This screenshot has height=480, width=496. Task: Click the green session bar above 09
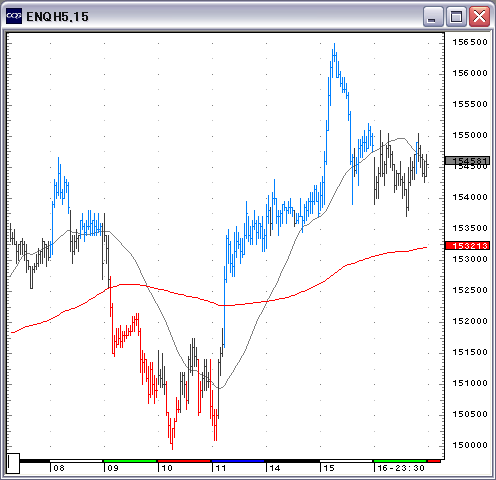[x=130, y=461]
